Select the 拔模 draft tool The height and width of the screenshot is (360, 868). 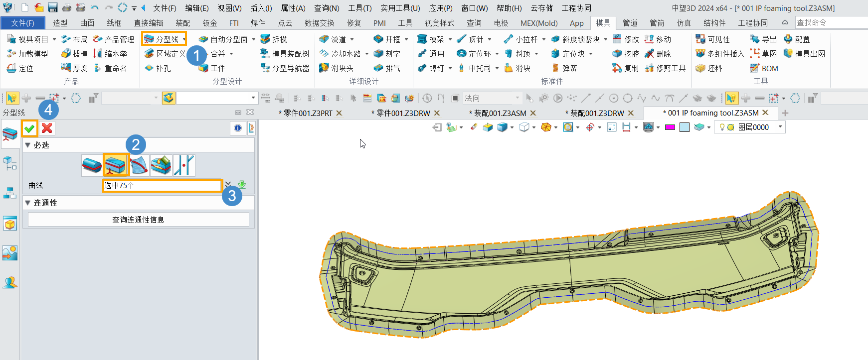click(74, 53)
